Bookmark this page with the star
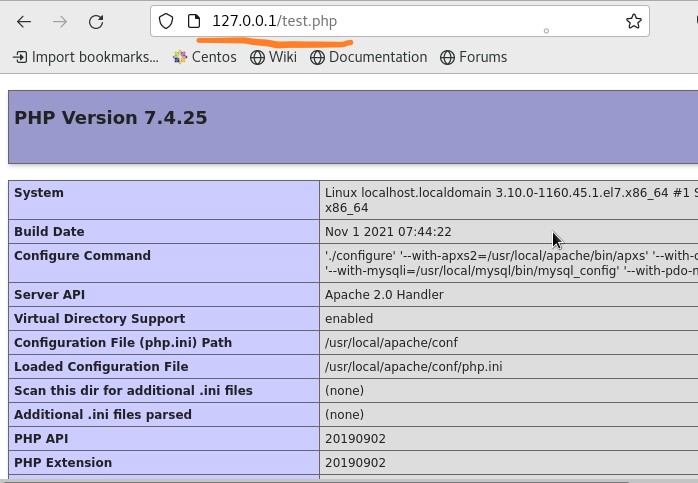 [633, 21]
